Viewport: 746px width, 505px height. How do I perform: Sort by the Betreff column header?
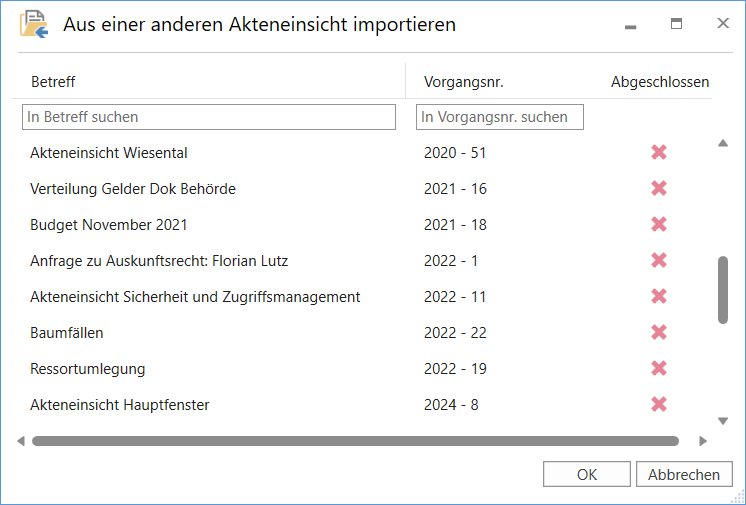tap(53, 82)
